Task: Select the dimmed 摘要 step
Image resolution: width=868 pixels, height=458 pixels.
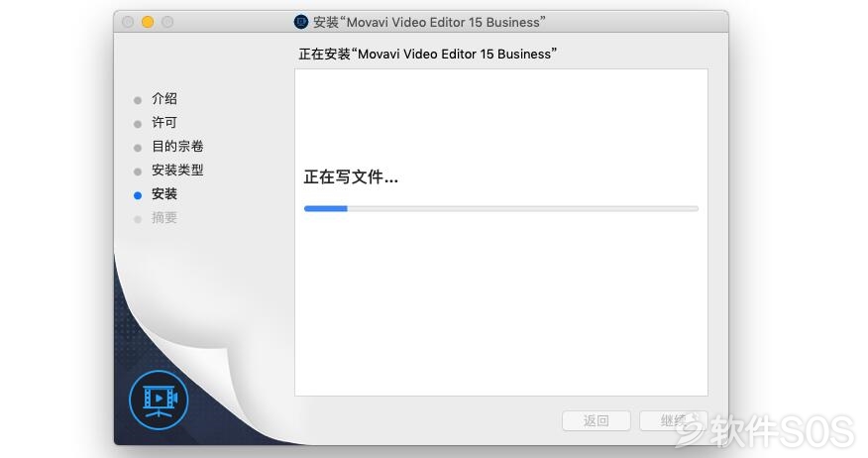Action: (x=164, y=218)
